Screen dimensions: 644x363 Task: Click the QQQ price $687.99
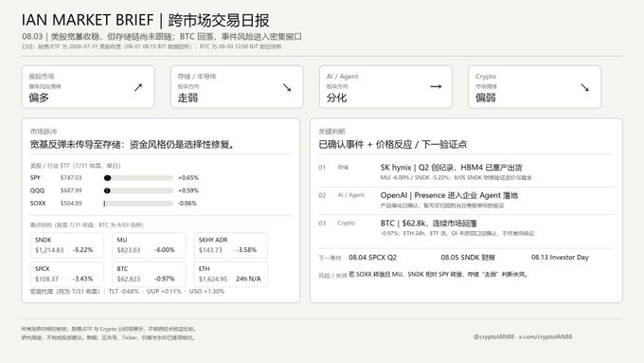(x=71, y=191)
